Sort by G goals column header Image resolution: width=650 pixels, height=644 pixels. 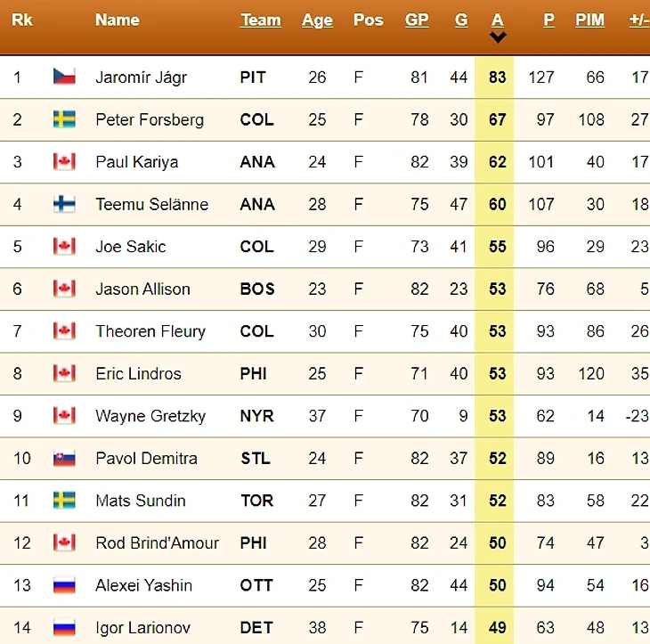(461, 20)
